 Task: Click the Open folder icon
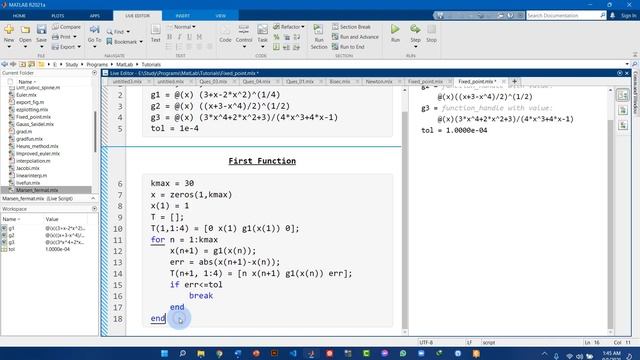coord(25,30)
